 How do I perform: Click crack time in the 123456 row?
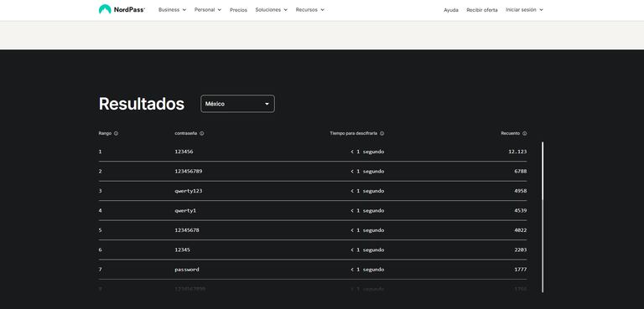[x=367, y=152]
